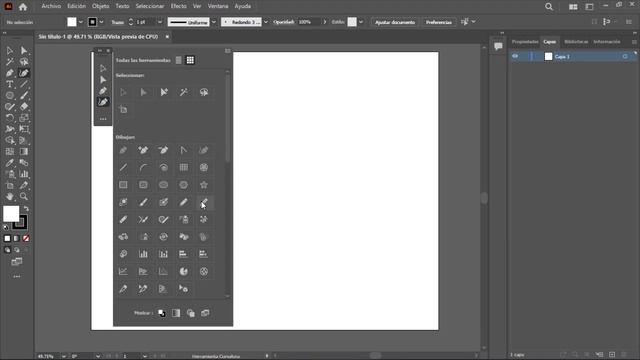Image resolution: width=640 pixels, height=360 pixels.
Task: Click Preferencias button
Action: pyautogui.click(x=439, y=22)
